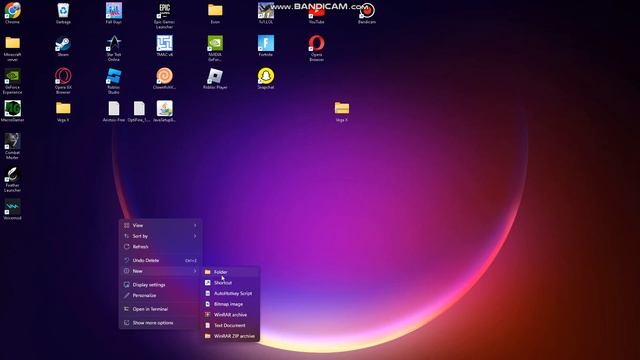Select the OptiFine file on desktop
Image resolution: width=640 pixels, height=360 pixels.
[139, 111]
